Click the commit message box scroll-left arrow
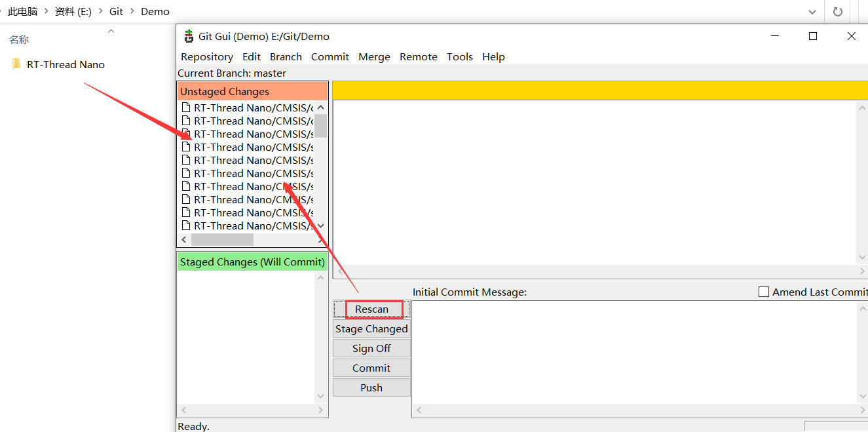The image size is (868, 432). pos(419,410)
